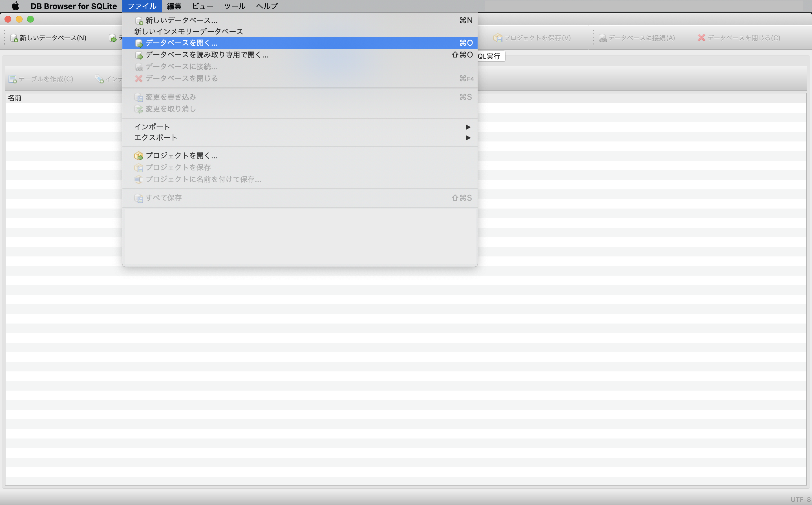Click テーブルを作成(C) toolbar button

coord(41,79)
